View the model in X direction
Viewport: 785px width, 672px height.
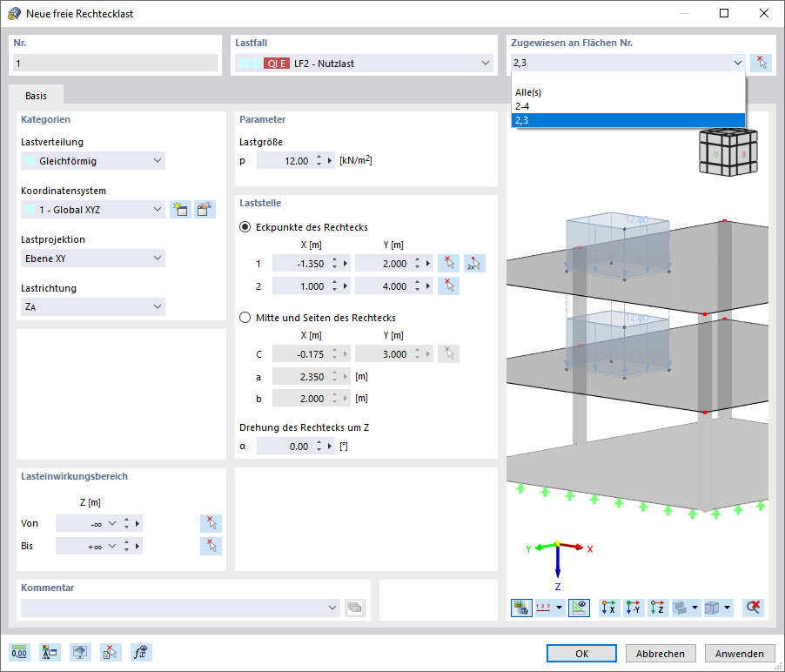click(x=609, y=608)
